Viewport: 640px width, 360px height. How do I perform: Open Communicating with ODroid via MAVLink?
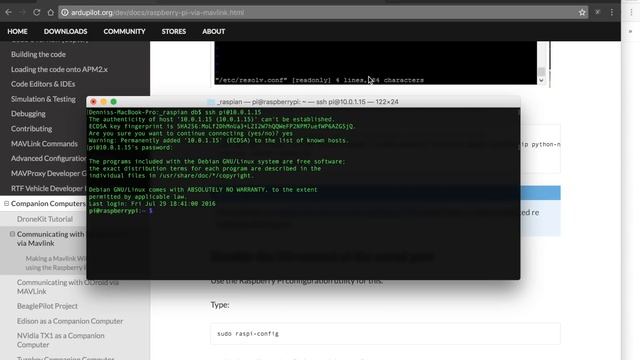tap(68, 287)
